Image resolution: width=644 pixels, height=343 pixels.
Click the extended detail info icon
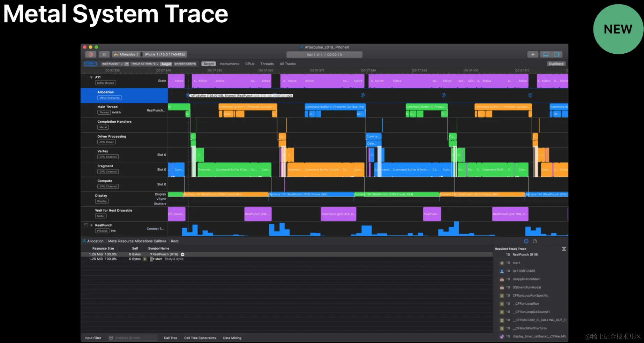tap(526, 241)
